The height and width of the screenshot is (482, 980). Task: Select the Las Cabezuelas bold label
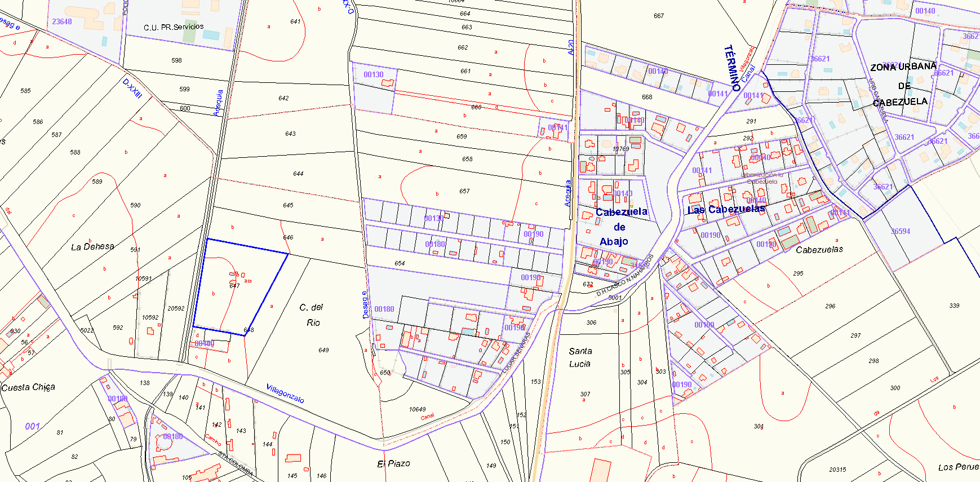click(726, 210)
